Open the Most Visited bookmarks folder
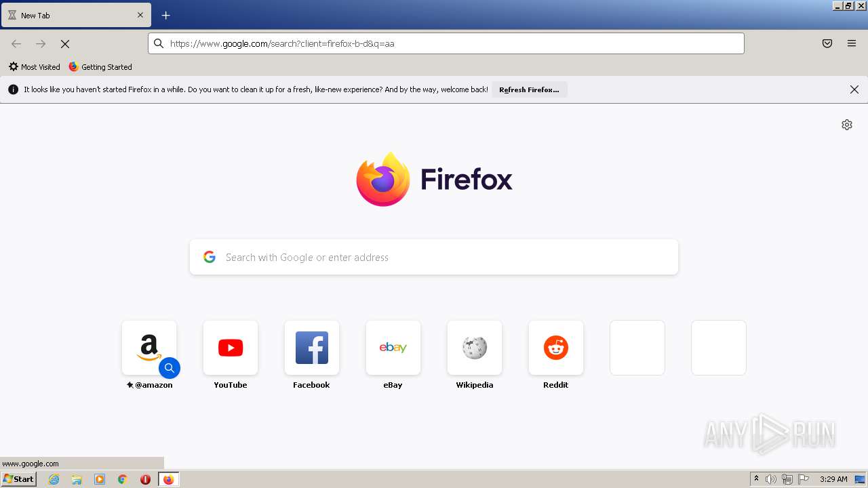Viewport: 868px width, 488px height. click(x=35, y=67)
